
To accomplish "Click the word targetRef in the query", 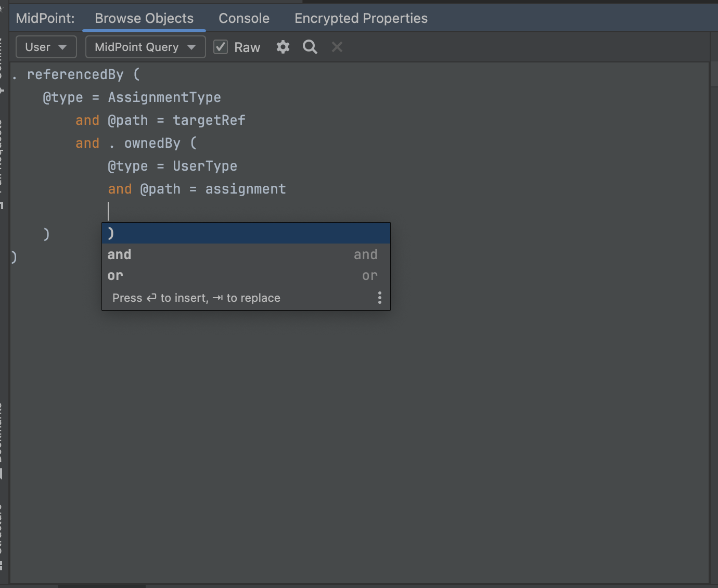I will coord(209,120).
